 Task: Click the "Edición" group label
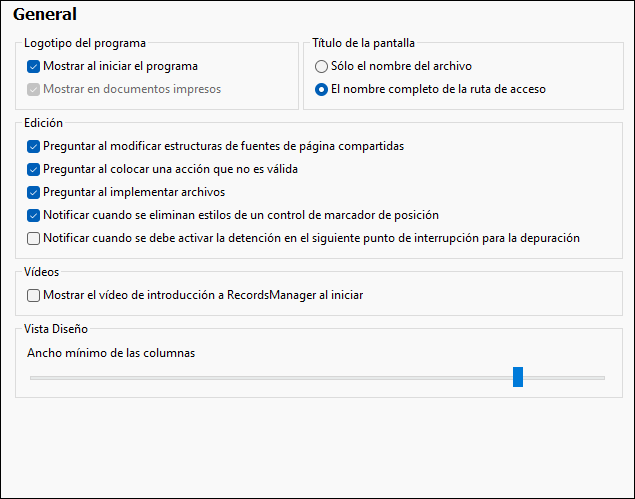click(x=45, y=123)
